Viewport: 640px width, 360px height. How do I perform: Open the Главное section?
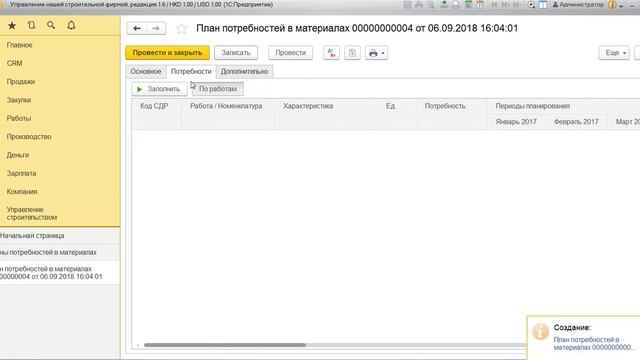20,45
